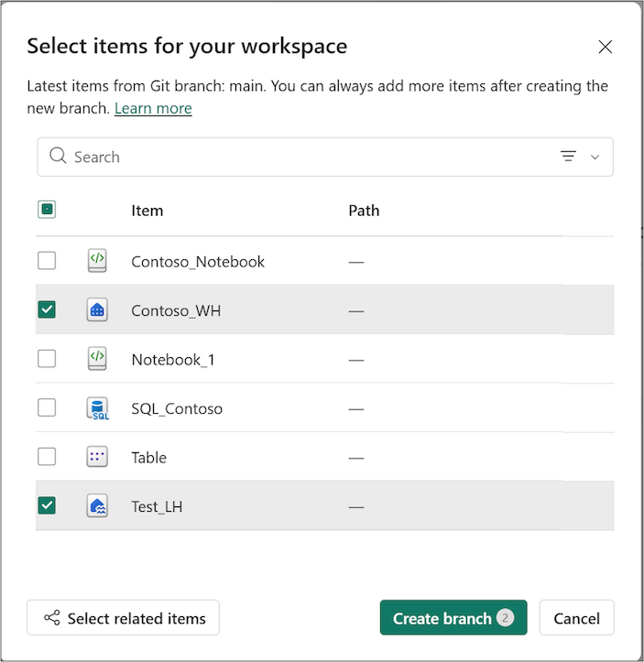Click the Table item dotted icon

pos(97,457)
